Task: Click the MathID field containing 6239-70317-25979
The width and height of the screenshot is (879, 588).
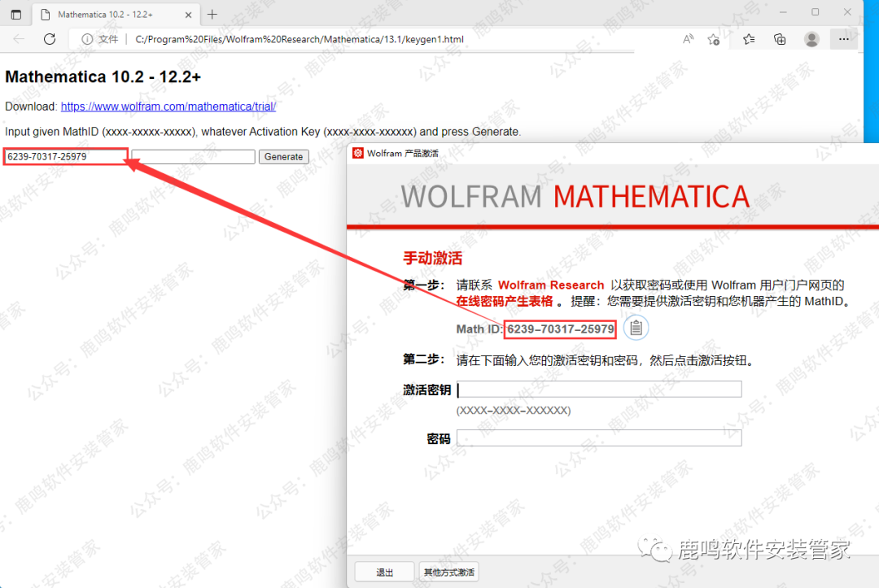Action: coord(66,157)
